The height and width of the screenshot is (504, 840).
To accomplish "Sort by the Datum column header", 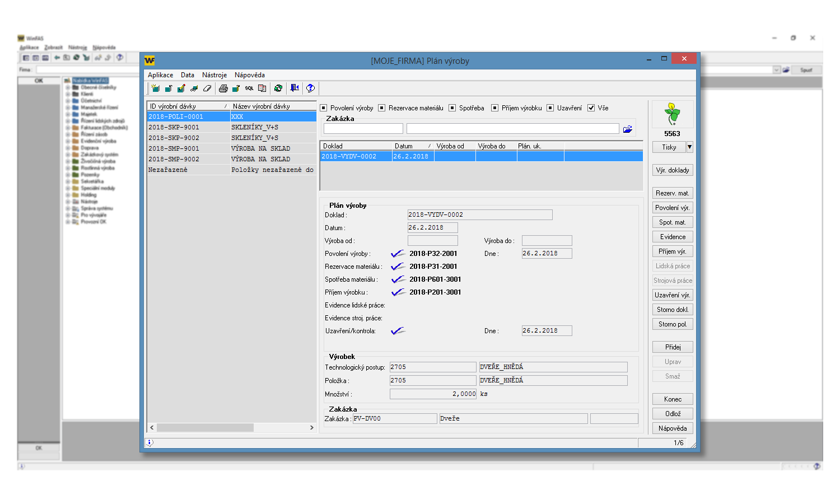I will click(x=403, y=146).
